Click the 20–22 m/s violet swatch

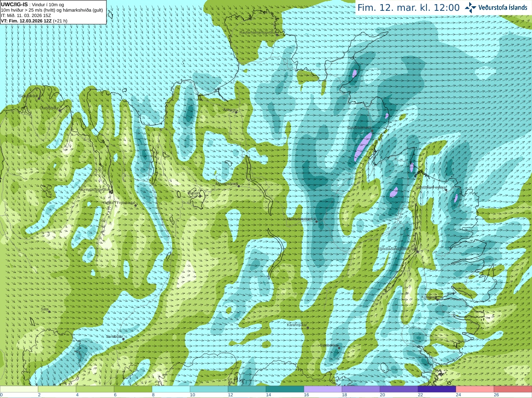pyautogui.click(x=399, y=389)
